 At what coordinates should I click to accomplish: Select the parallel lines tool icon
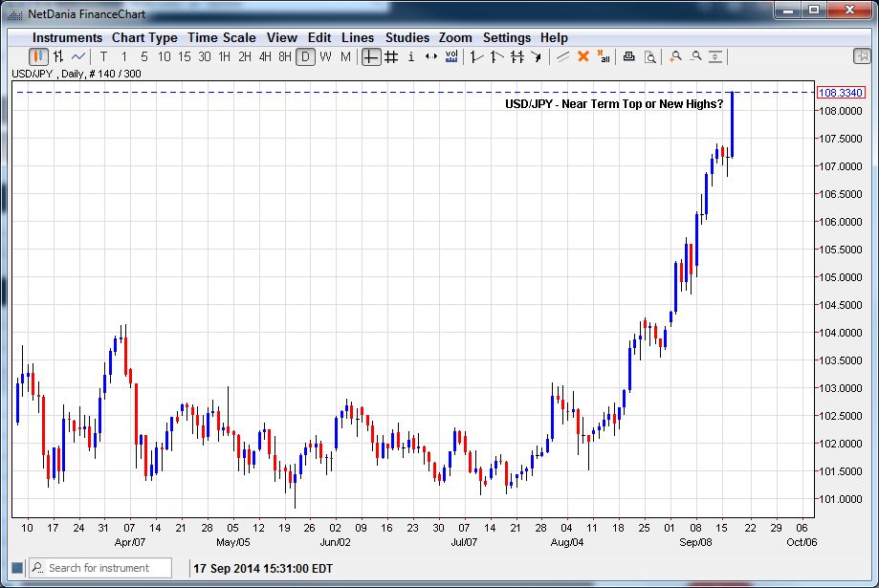[x=562, y=56]
